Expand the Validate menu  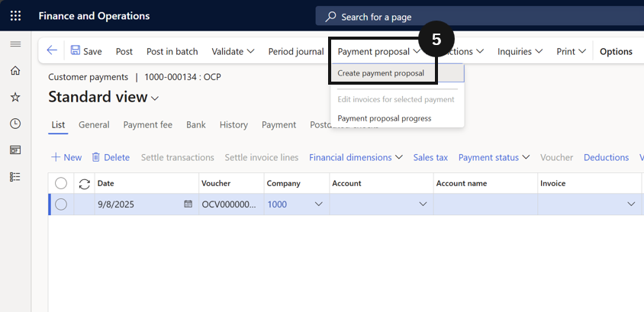(x=233, y=51)
